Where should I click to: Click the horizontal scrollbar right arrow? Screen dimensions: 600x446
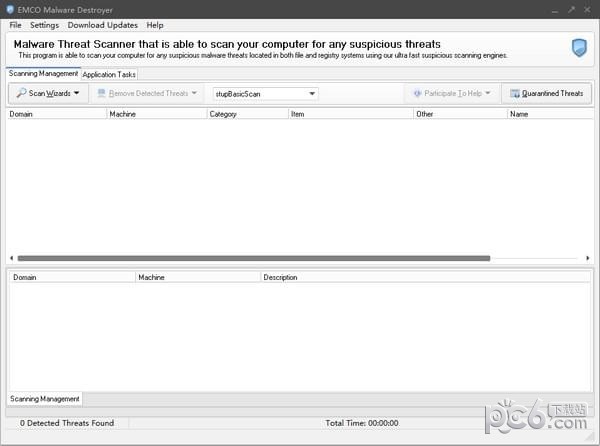coord(587,258)
